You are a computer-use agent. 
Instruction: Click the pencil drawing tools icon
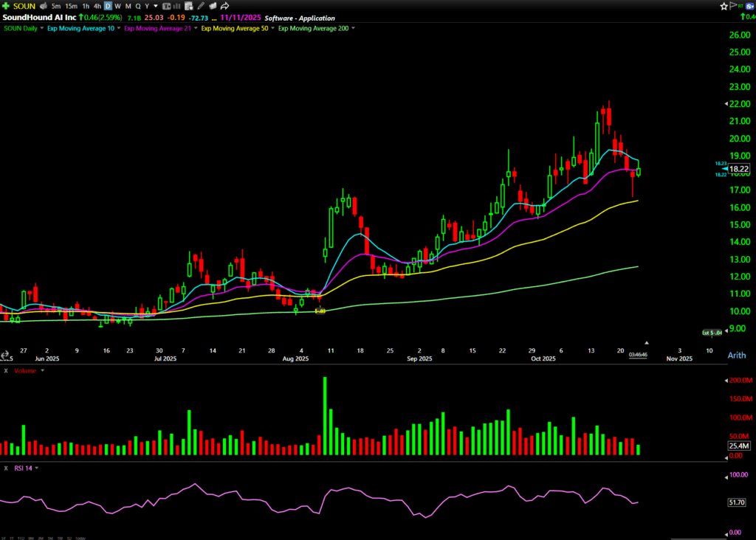(x=200, y=6)
